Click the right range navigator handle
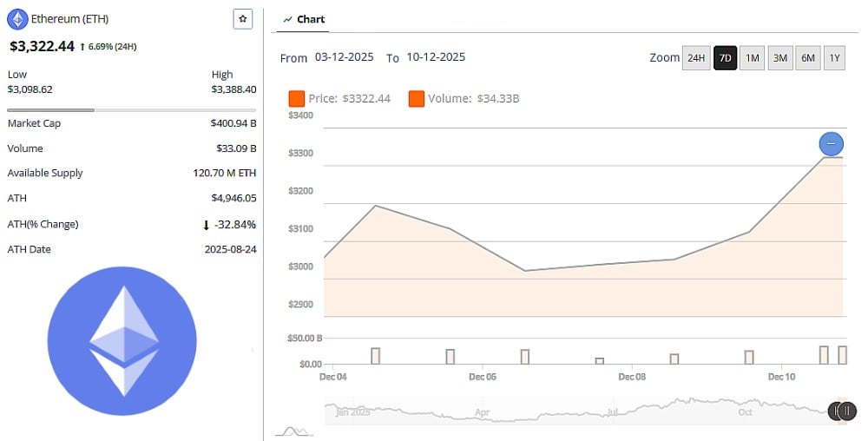The image size is (868, 441). click(847, 411)
